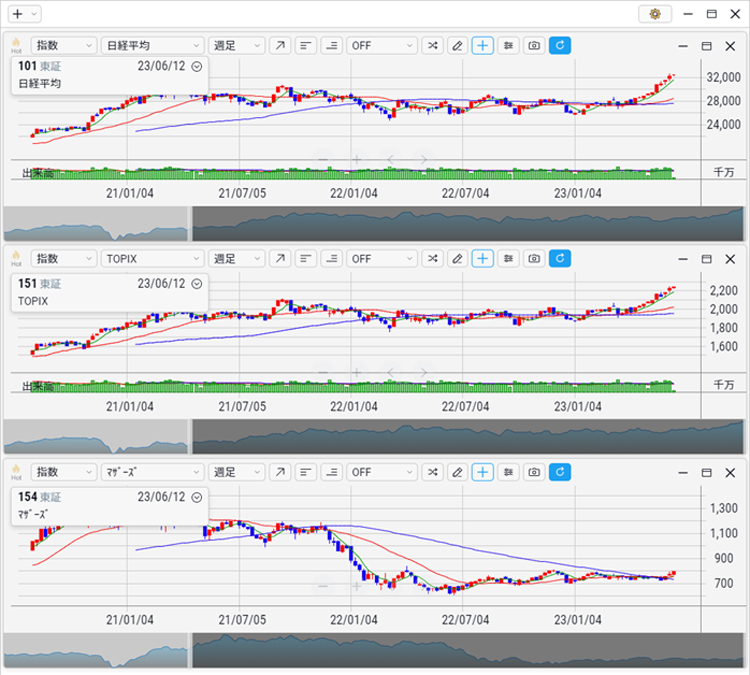
Task: Click the indicator settings icon in TOPIX chart toolbar
Action: click(x=508, y=259)
